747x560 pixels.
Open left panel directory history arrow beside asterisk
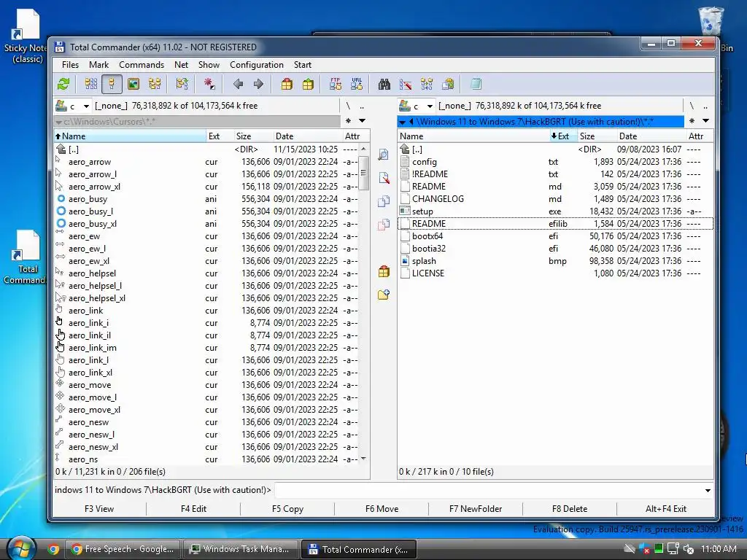tap(362, 121)
